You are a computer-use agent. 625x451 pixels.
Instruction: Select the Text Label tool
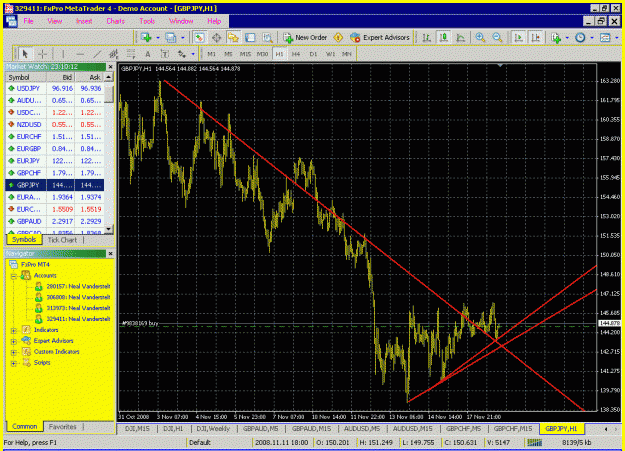tap(165, 54)
